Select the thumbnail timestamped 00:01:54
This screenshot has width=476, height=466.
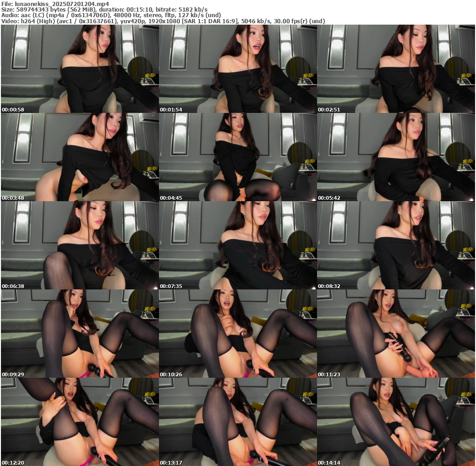pos(238,69)
